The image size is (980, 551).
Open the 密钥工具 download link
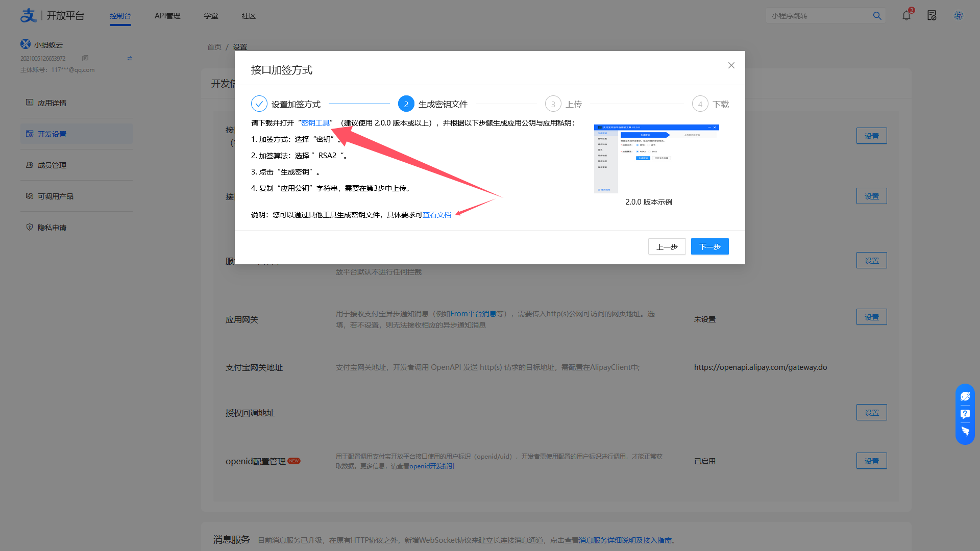315,123
